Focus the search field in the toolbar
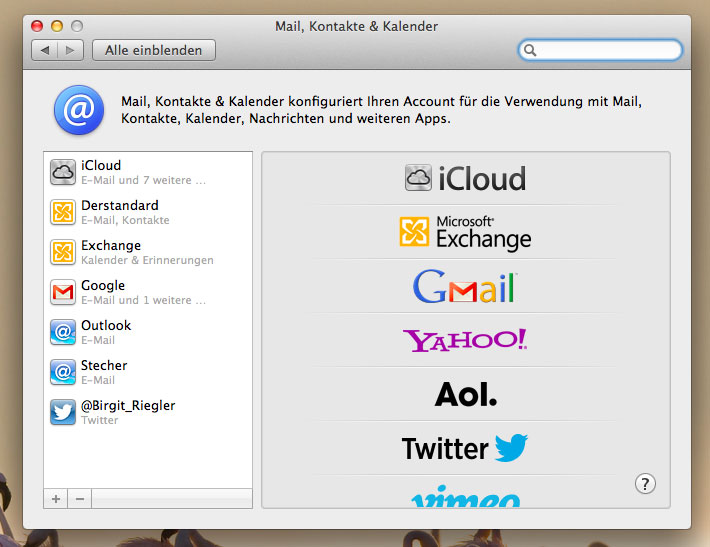710x547 pixels. pyautogui.click(x=600, y=50)
